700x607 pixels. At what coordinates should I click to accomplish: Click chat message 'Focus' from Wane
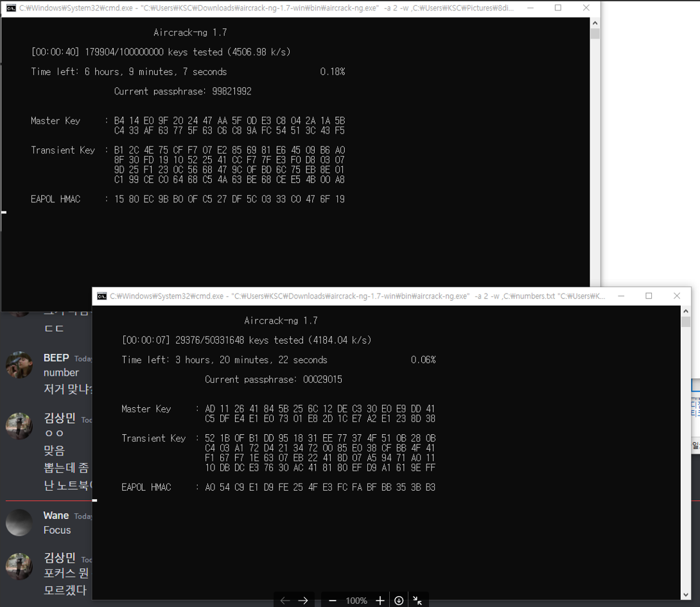pos(57,530)
